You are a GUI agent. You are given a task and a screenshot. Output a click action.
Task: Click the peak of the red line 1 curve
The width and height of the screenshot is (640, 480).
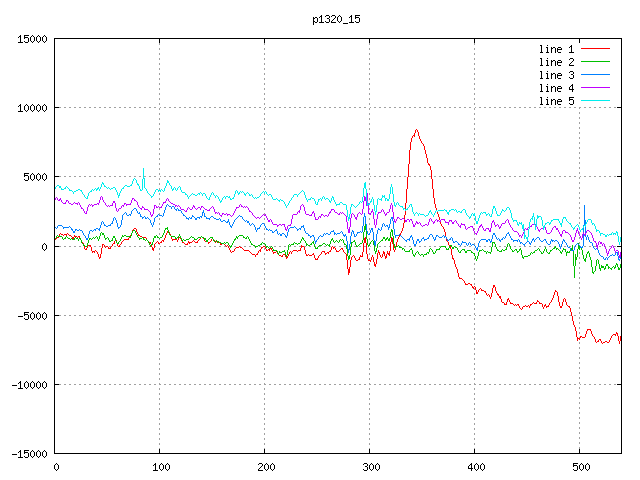pyautogui.click(x=416, y=130)
